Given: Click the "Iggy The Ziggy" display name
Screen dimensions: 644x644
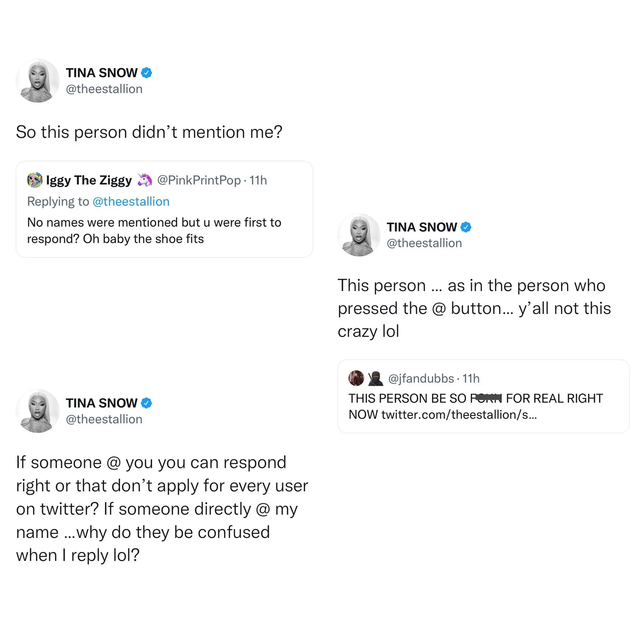Looking at the screenshot, I should [x=89, y=180].
